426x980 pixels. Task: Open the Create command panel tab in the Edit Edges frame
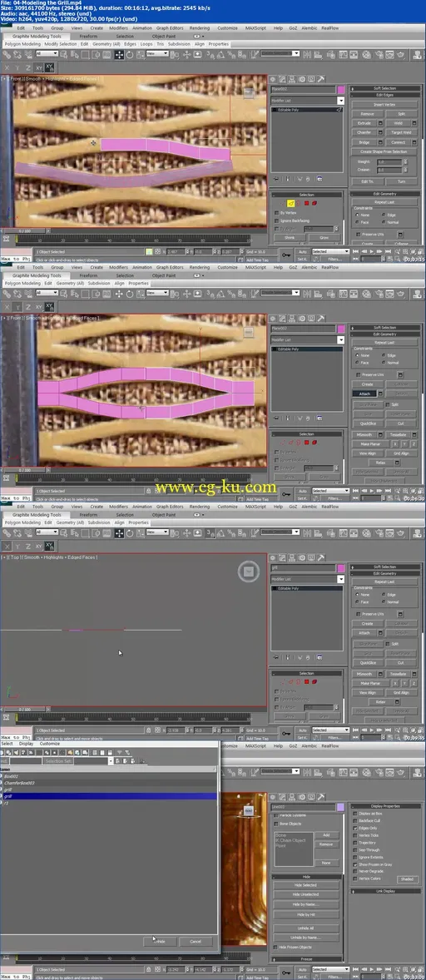[x=275, y=79]
